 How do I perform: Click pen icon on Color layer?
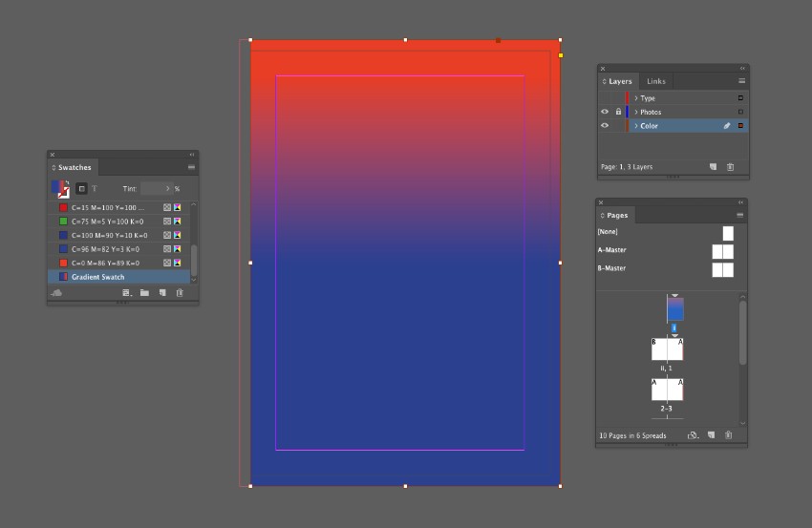[x=727, y=126]
